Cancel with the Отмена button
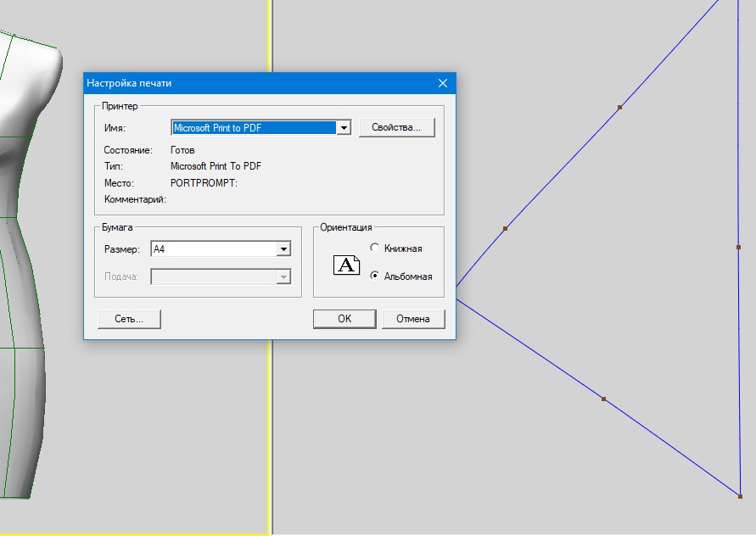The width and height of the screenshot is (756, 536). pyautogui.click(x=413, y=319)
